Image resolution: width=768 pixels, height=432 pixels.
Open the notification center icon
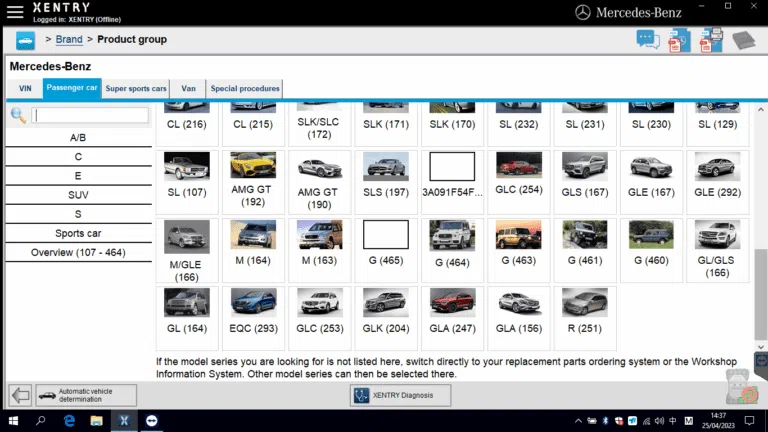coord(749,421)
